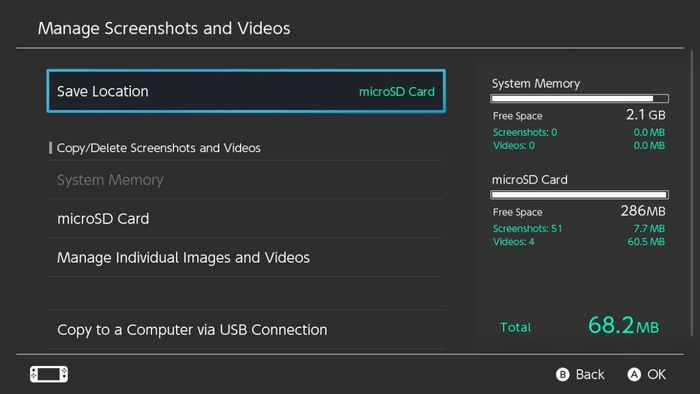The height and width of the screenshot is (394, 700).
Task: Click the A OK button
Action: coord(646,374)
